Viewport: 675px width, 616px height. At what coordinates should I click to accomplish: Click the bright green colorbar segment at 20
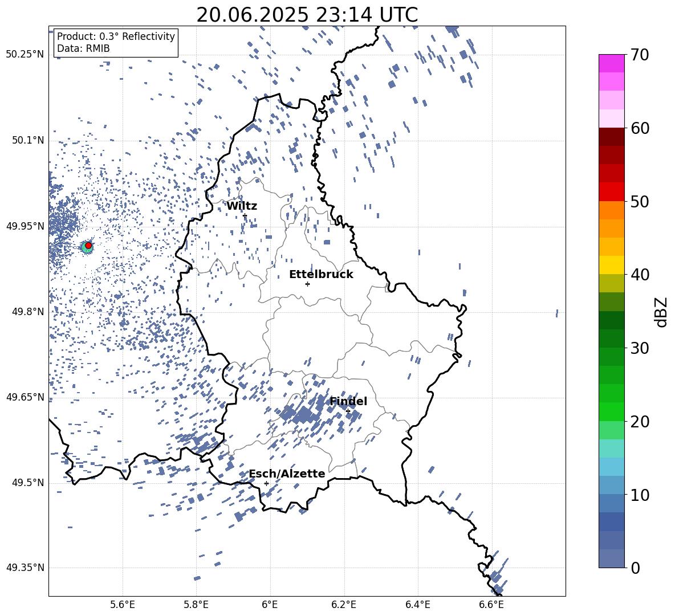point(612,411)
